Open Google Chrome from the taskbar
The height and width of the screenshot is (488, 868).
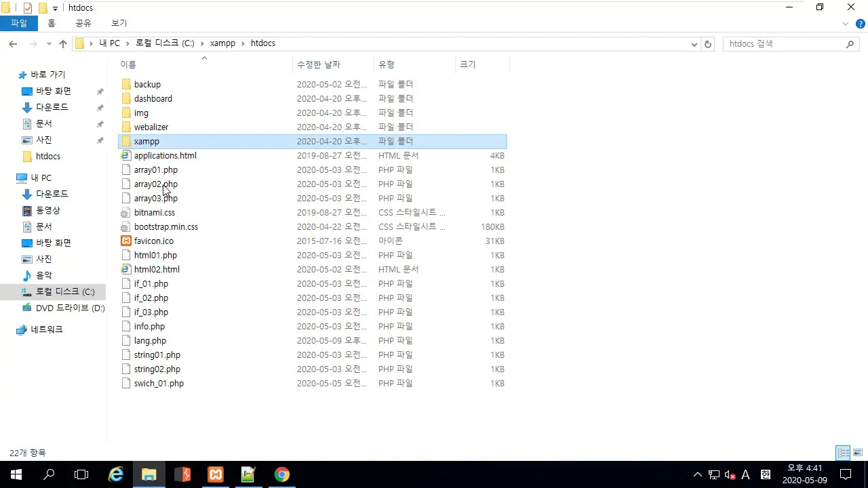coord(282,474)
